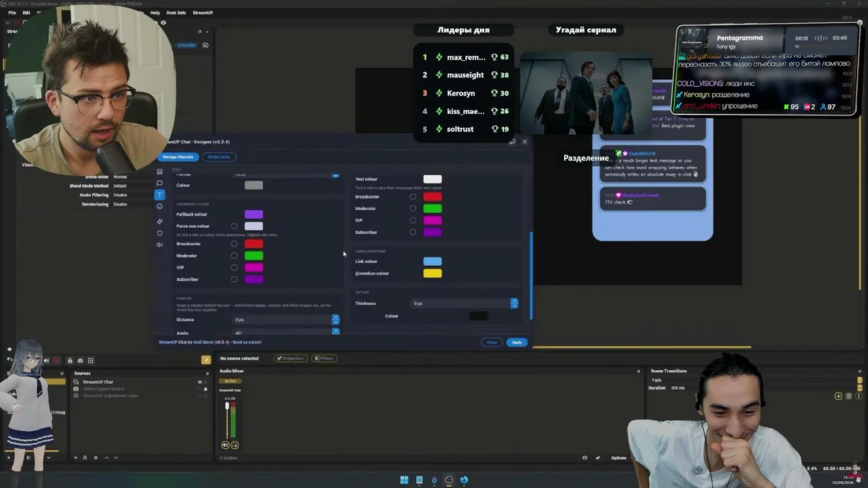Change the @mention colour yellow swatch
868x488 pixels.
tap(432, 273)
